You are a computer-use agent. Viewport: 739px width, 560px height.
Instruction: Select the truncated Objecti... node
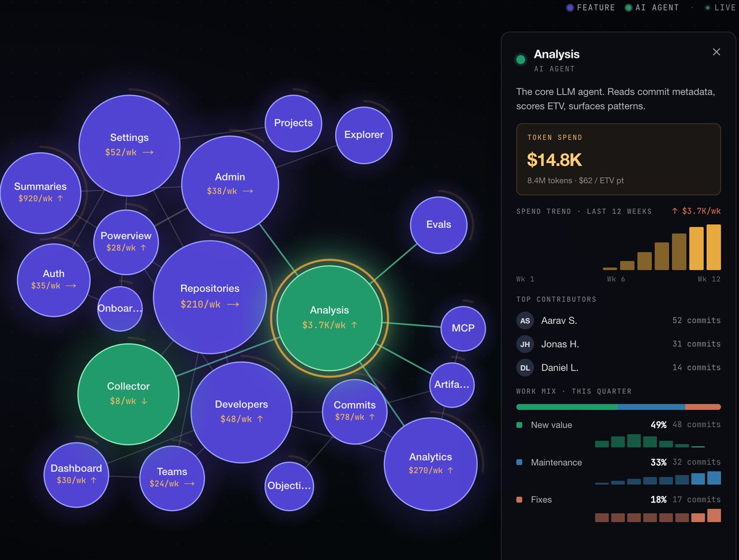289,486
